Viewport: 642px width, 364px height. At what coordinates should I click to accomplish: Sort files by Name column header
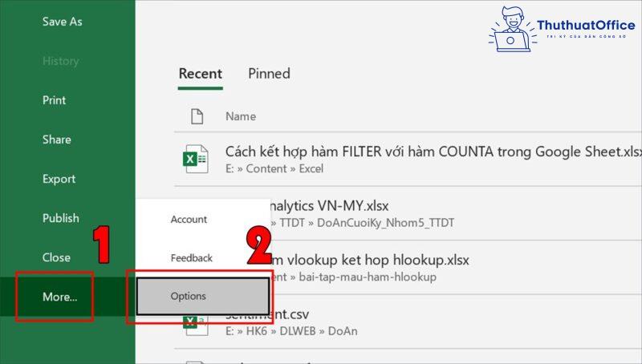pos(241,116)
